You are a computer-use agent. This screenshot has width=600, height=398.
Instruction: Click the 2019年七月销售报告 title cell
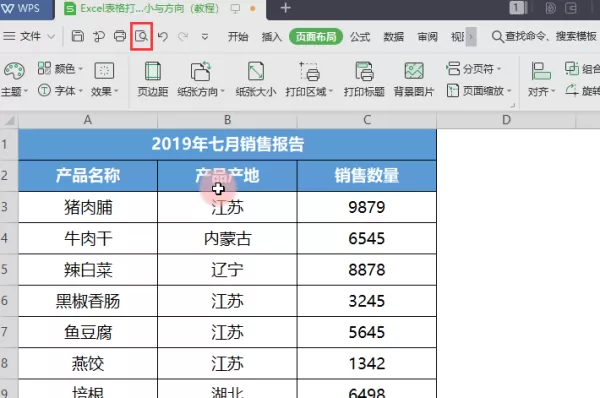coord(227,144)
